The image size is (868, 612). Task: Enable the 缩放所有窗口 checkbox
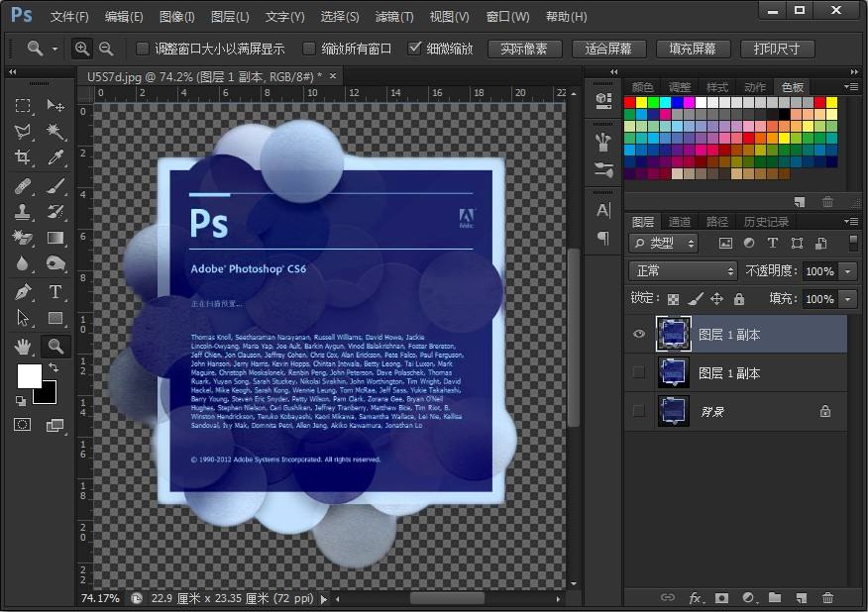click(310, 48)
